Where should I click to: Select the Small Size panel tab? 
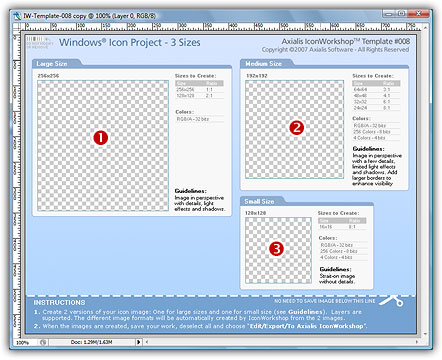(x=259, y=201)
